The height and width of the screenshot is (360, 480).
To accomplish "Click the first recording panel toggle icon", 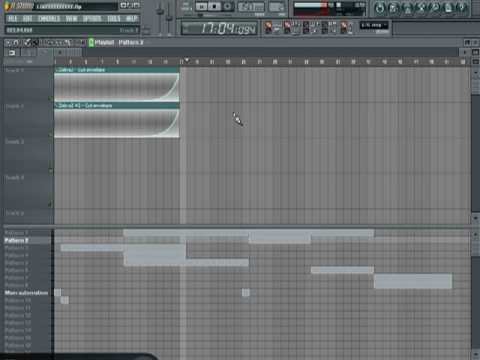I will click(x=268, y=27).
